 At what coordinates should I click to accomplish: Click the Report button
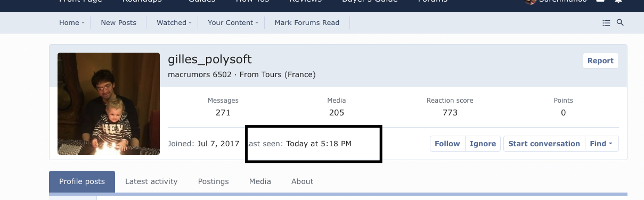[600, 61]
